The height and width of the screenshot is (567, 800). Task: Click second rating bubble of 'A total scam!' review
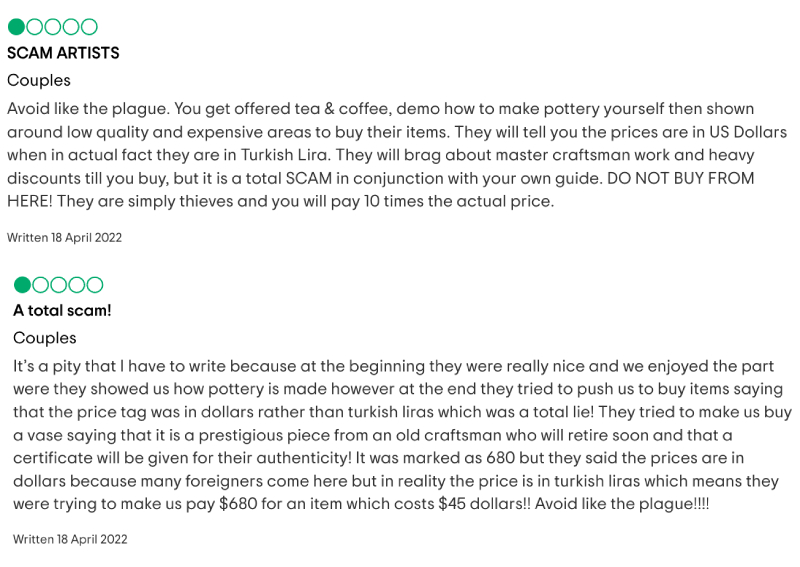click(x=40, y=284)
